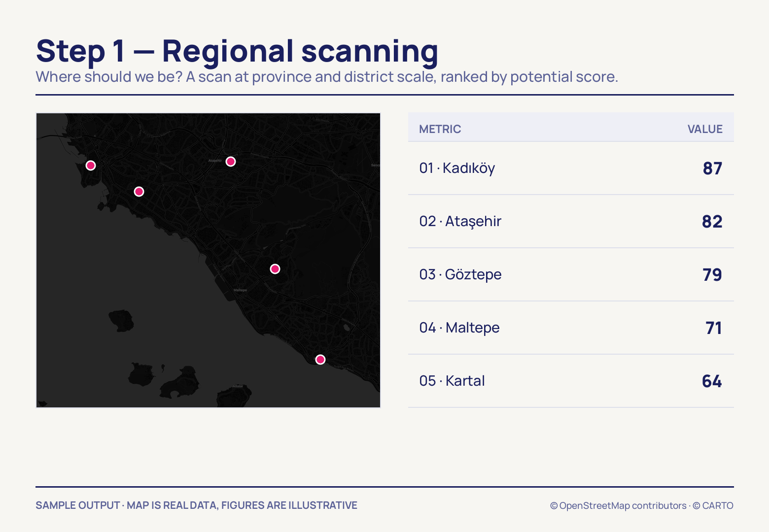Click the 'SAMPLE OUTPUT · MAP IS REAL DATA' footer note
769x532 pixels.
point(196,505)
